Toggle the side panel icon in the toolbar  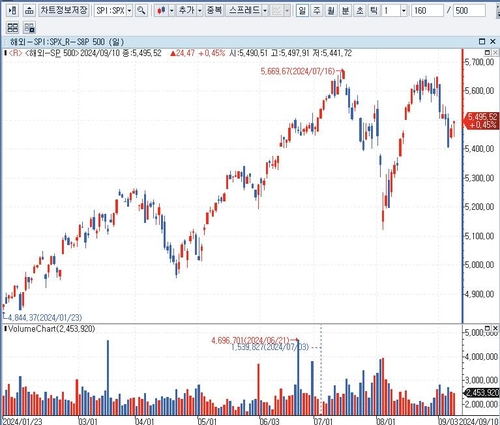12,11
